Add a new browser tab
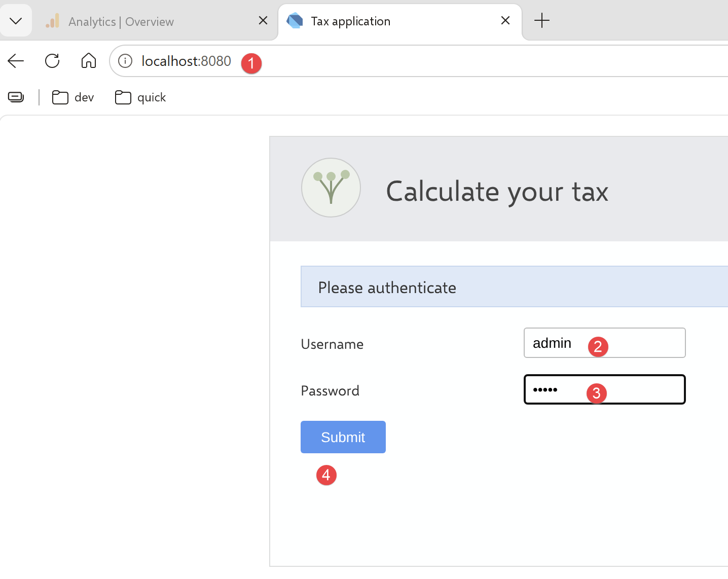 pyautogui.click(x=542, y=21)
